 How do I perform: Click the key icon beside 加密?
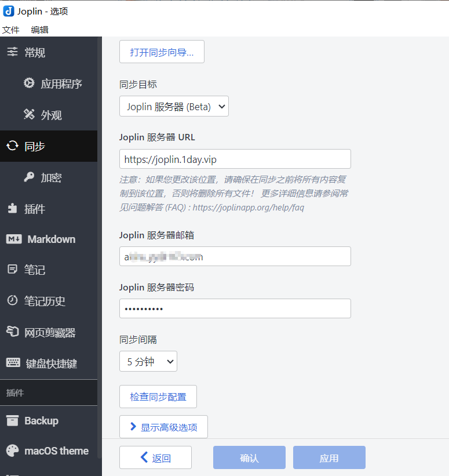click(29, 177)
